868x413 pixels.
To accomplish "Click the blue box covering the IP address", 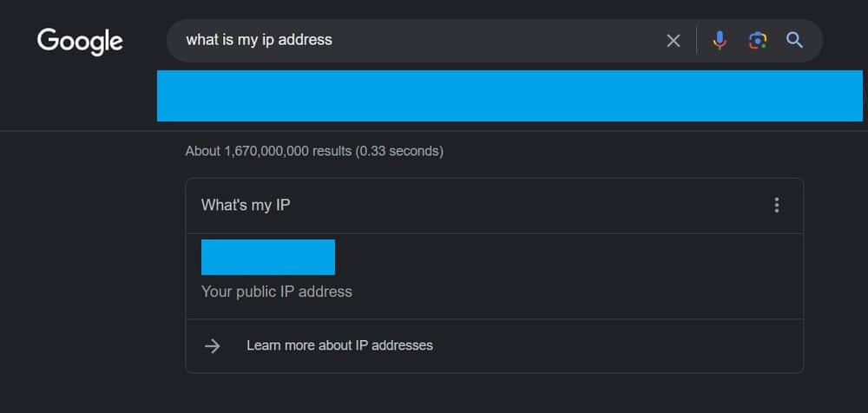I will click(268, 257).
